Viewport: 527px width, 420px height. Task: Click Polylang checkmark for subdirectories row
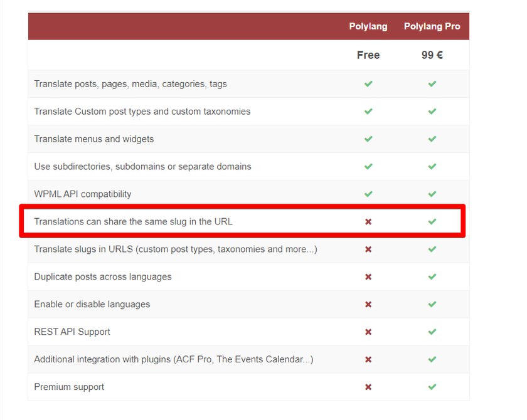click(368, 166)
